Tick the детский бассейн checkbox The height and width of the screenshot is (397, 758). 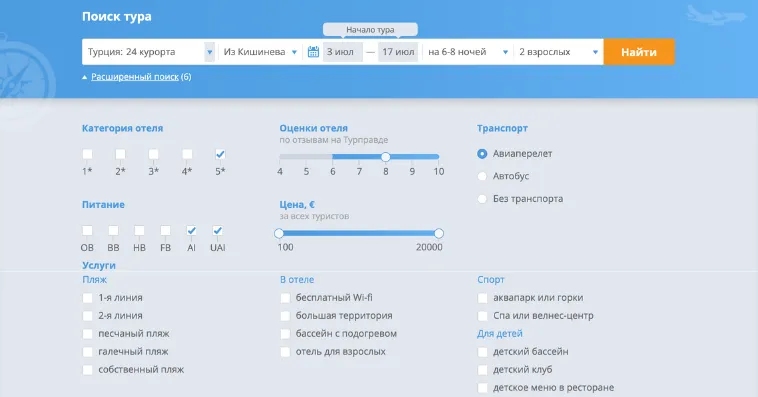click(482, 352)
